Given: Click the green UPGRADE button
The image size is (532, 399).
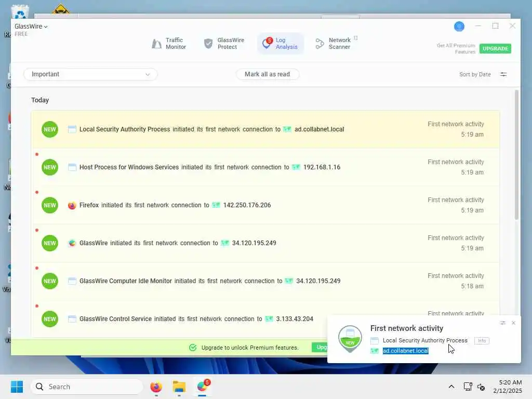Looking at the screenshot, I should (495, 48).
